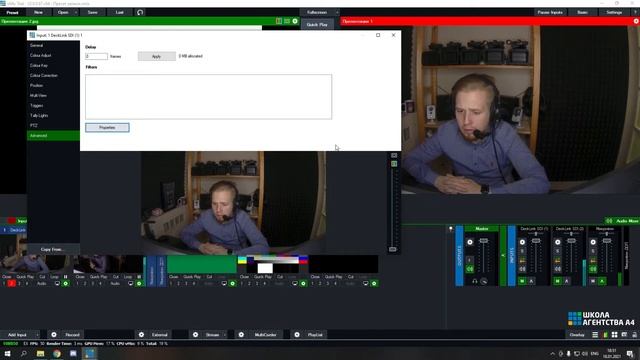Click New in the top toolbar
The height and width of the screenshot is (360, 640).
click(38, 12)
